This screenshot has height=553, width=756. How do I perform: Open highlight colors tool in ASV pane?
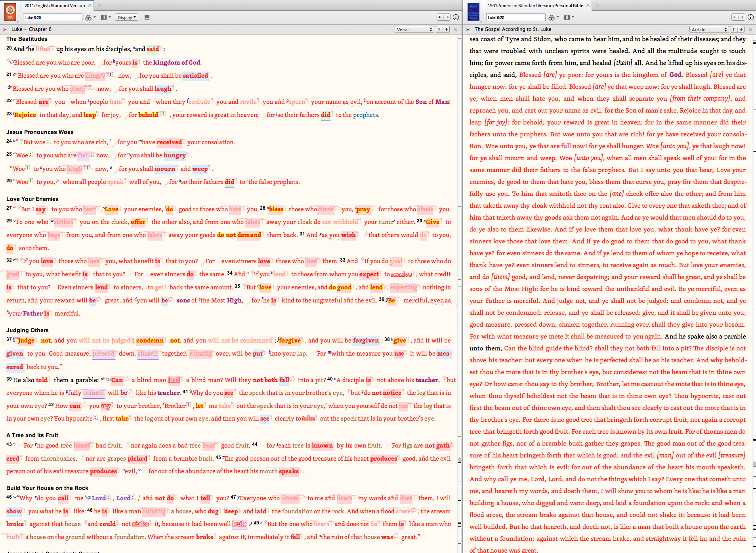click(x=552, y=17)
